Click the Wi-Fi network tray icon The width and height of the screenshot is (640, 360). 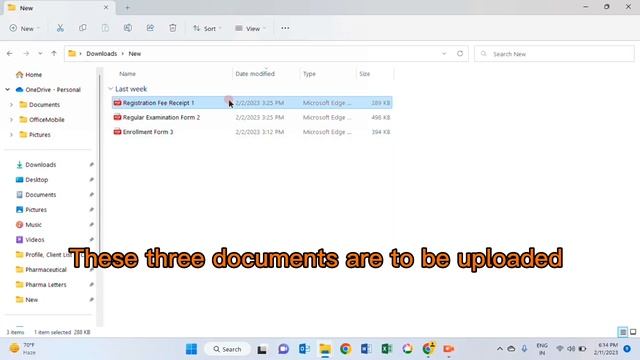tap(560, 349)
